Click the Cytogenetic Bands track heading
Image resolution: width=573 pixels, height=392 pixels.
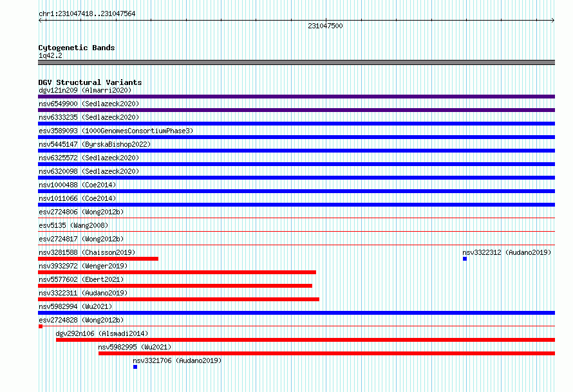(x=77, y=48)
